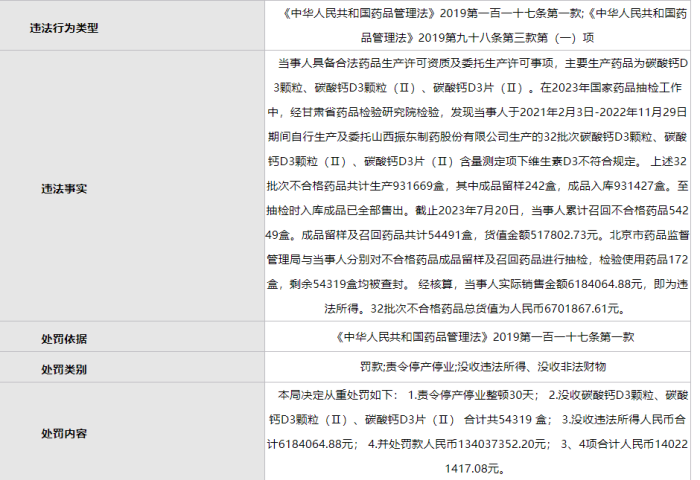Click the text 截止2023年7月20日

click(467, 210)
